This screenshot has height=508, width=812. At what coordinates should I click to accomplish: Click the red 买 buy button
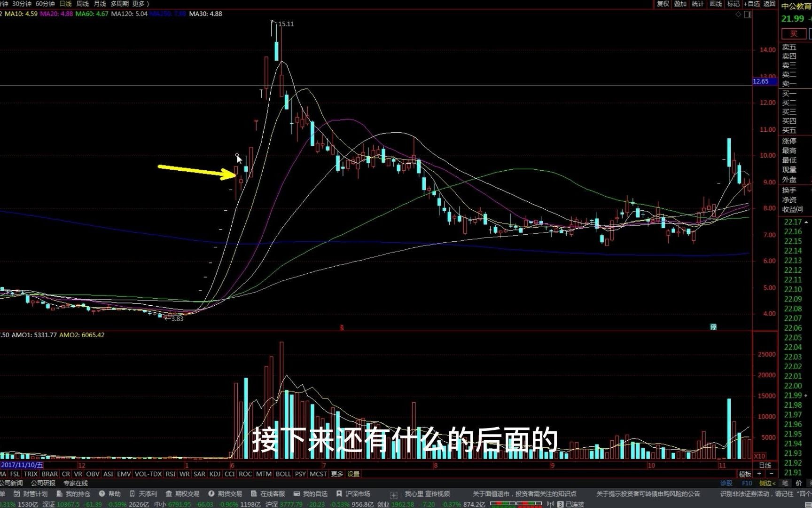tap(794, 34)
